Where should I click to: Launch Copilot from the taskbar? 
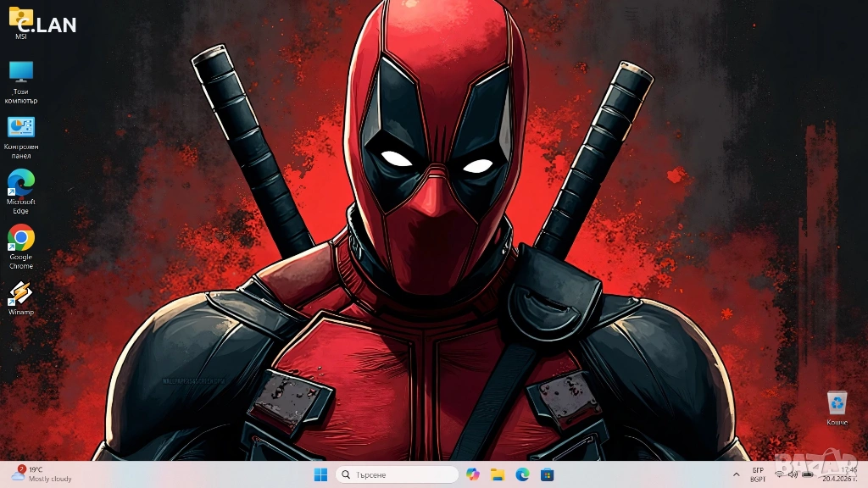pyautogui.click(x=473, y=474)
